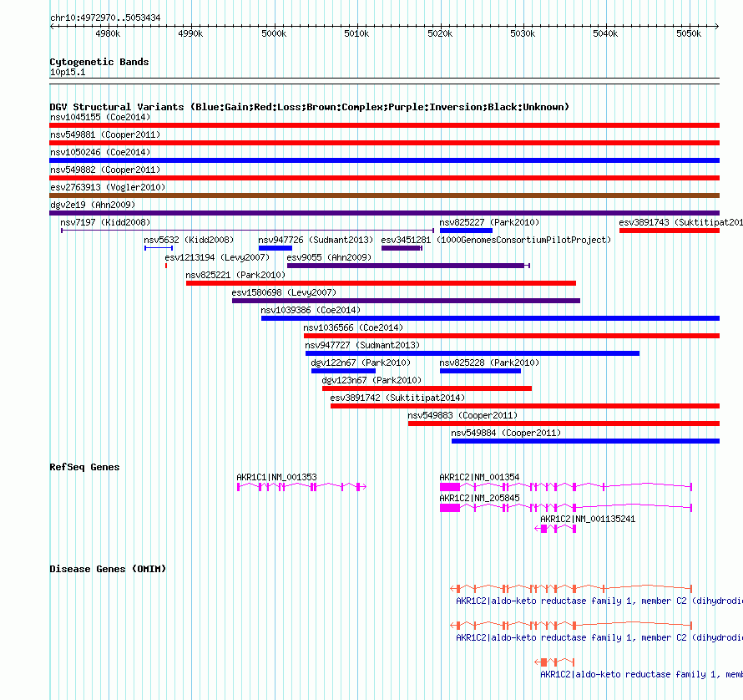Open the second OMIM AKR1C2 aldo-keto reductase link
The image size is (743, 700).
599,638
